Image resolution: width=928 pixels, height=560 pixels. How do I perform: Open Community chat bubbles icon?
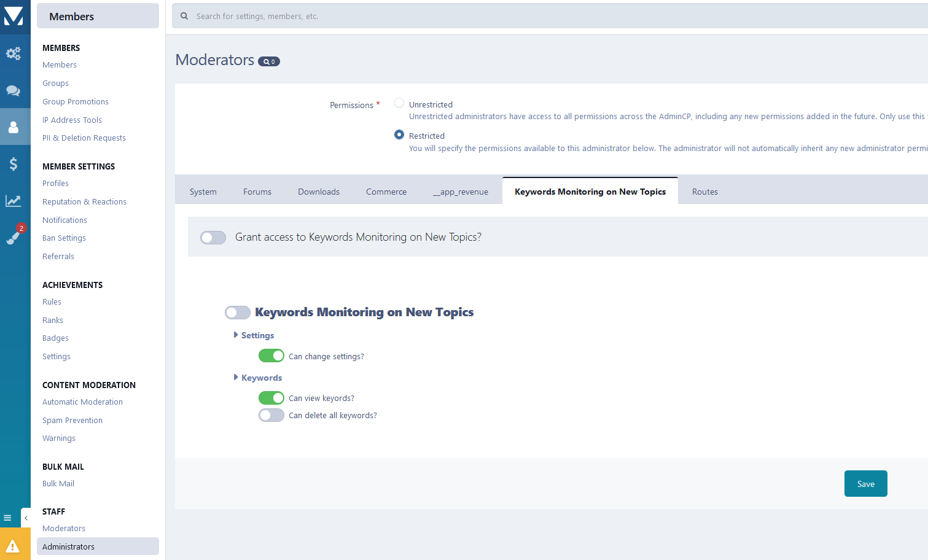tap(14, 91)
